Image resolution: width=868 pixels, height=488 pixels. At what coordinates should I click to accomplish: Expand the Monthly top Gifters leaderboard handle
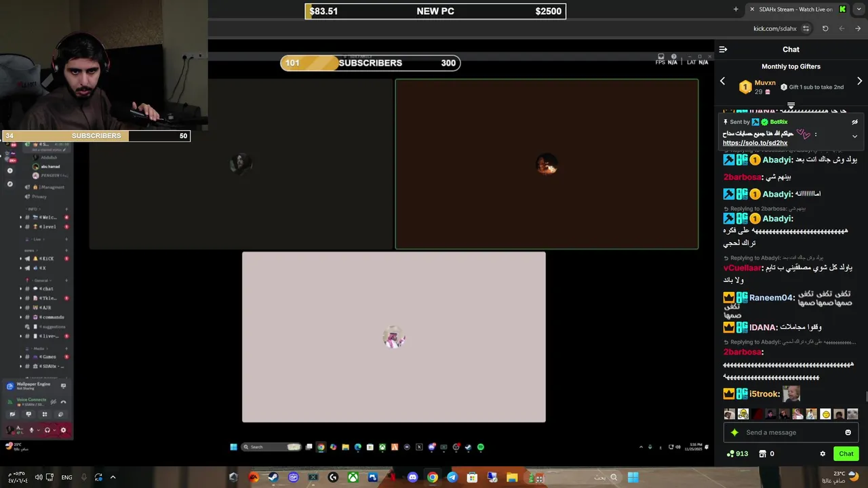click(791, 106)
